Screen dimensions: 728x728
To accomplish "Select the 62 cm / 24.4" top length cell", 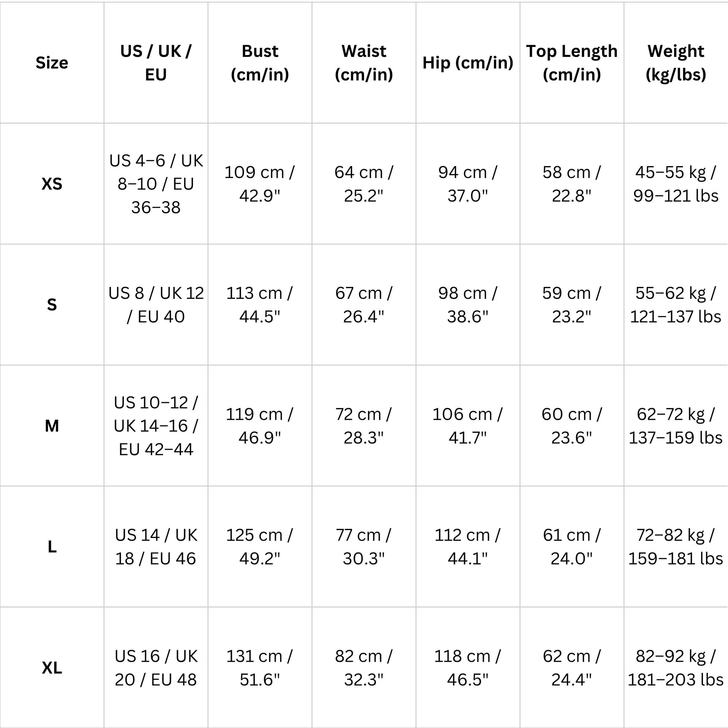I will click(572, 668).
